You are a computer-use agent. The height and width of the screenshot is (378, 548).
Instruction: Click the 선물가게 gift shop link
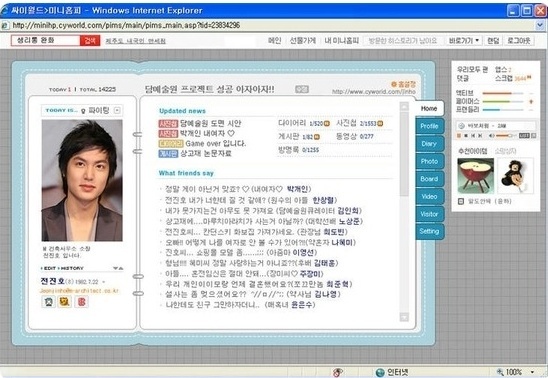click(303, 41)
